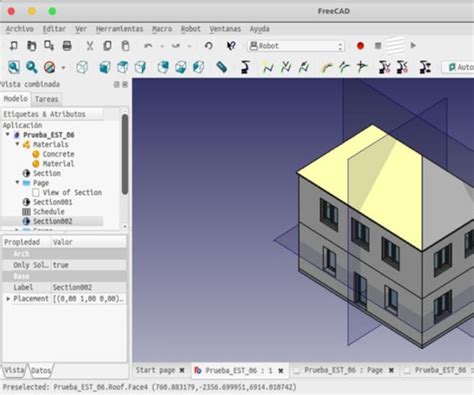The height and width of the screenshot is (395, 474).
Task: Click the Copy icon
Action: pos(107,46)
